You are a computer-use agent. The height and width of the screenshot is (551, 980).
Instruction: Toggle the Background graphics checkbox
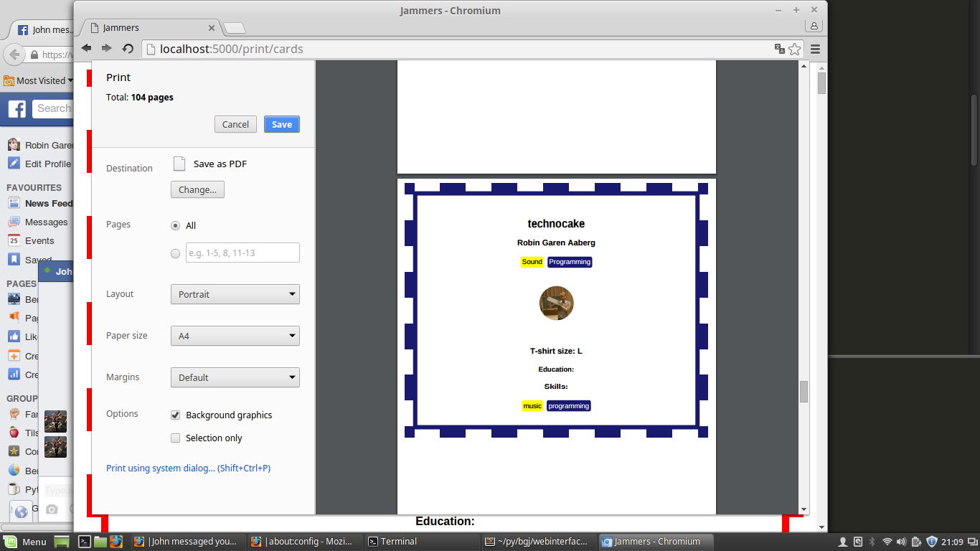click(175, 415)
